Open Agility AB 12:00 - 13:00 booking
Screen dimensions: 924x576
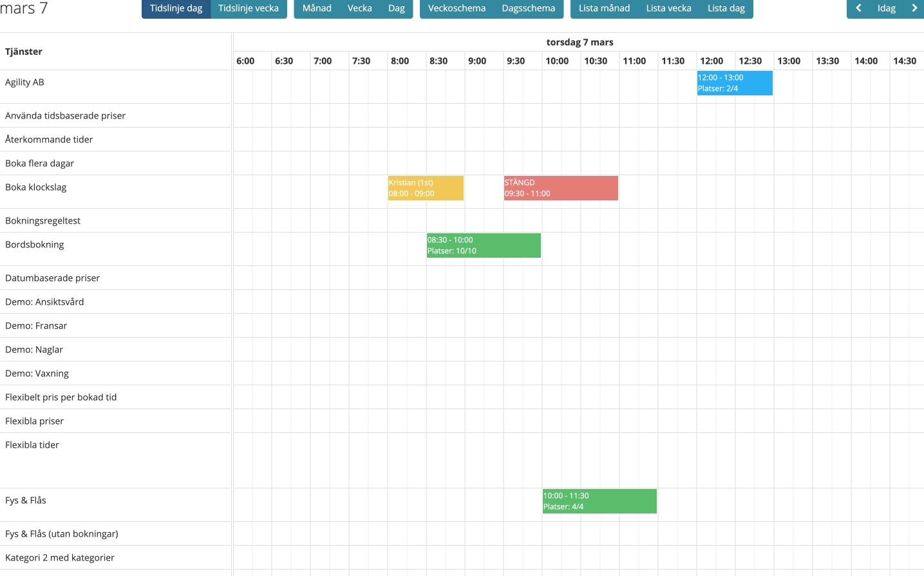[x=735, y=83]
